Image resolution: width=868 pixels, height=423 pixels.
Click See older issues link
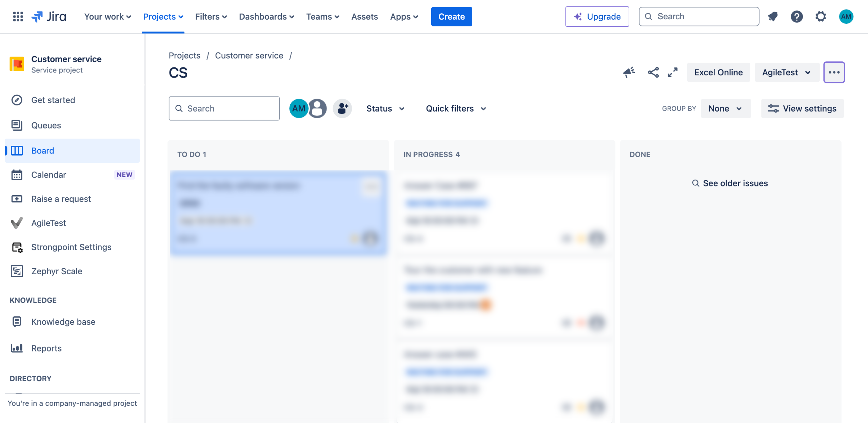tap(730, 183)
